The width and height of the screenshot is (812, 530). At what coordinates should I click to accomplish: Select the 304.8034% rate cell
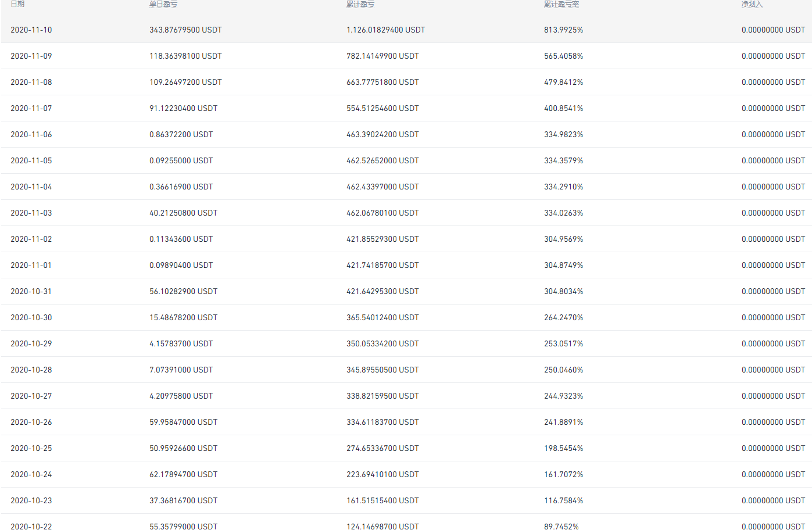(x=564, y=291)
